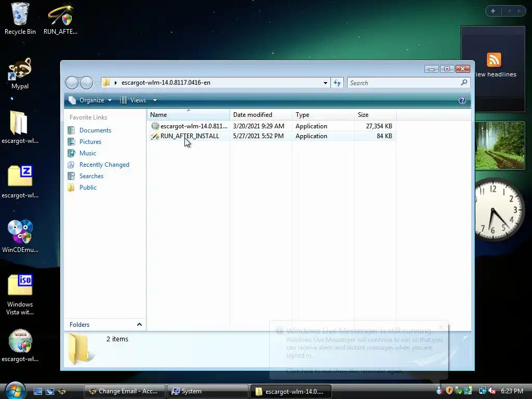This screenshot has width=532, height=399.
Task: Sort by the Size column header
Action: pos(375,115)
